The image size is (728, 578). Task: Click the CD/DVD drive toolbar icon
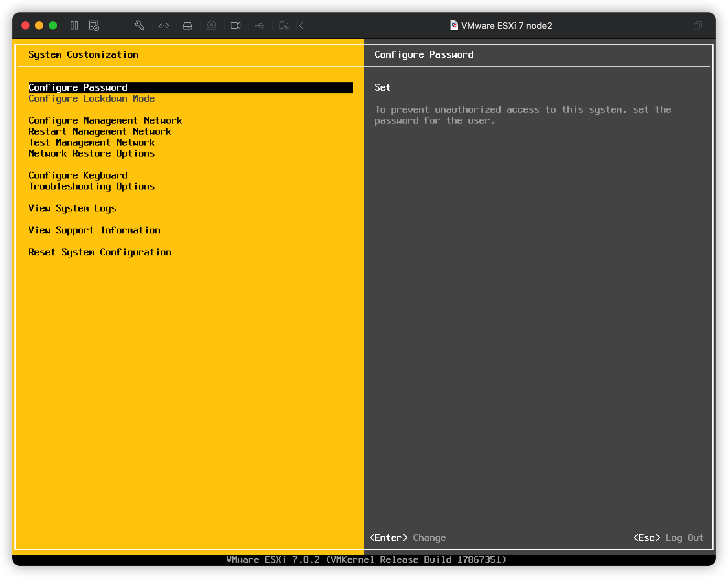[x=212, y=25]
